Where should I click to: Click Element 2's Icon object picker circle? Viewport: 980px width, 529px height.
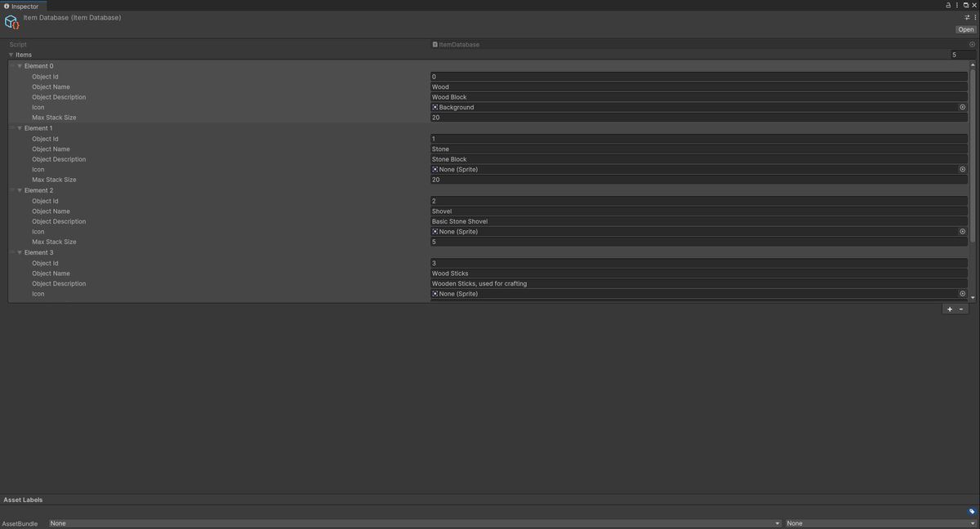click(962, 231)
